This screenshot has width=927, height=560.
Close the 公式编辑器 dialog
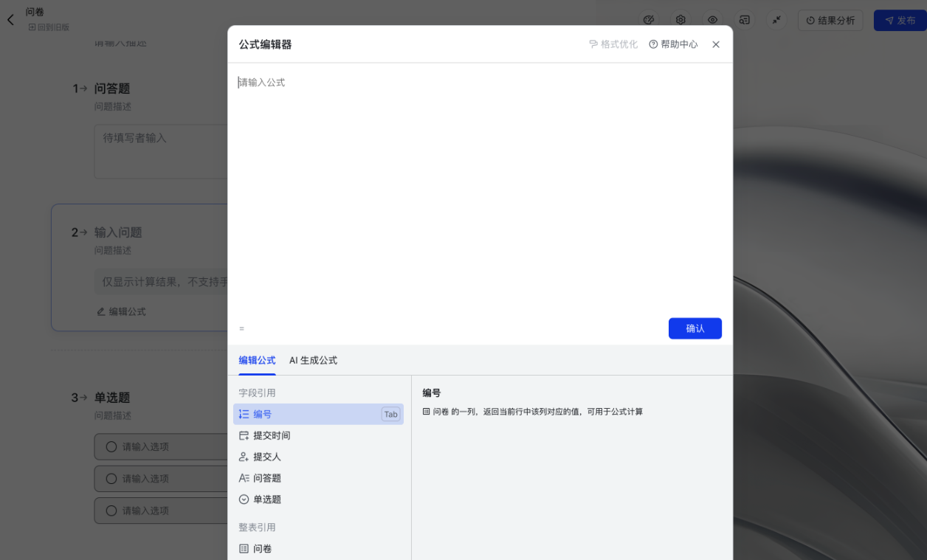click(x=716, y=44)
